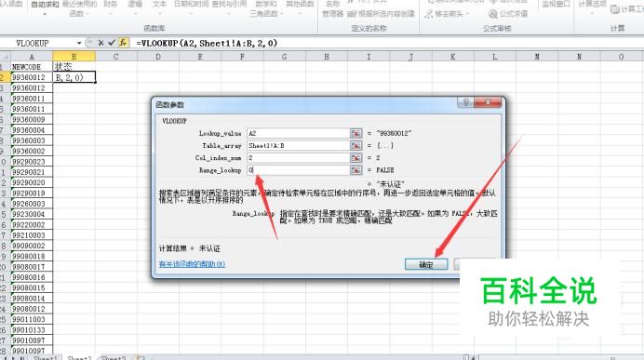Collapse dialog via Range_lookup range selector icon
The height and width of the screenshot is (360, 644).
click(x=356, y=170)
